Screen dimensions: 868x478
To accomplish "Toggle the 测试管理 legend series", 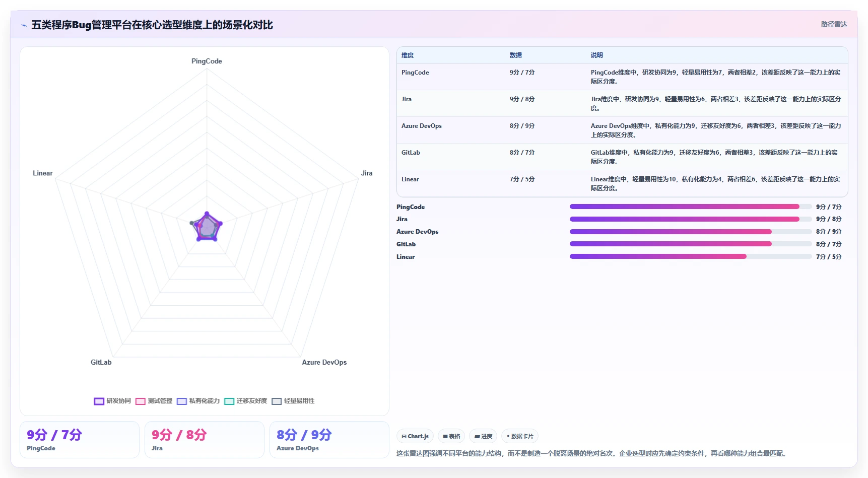I will [154, 401].
